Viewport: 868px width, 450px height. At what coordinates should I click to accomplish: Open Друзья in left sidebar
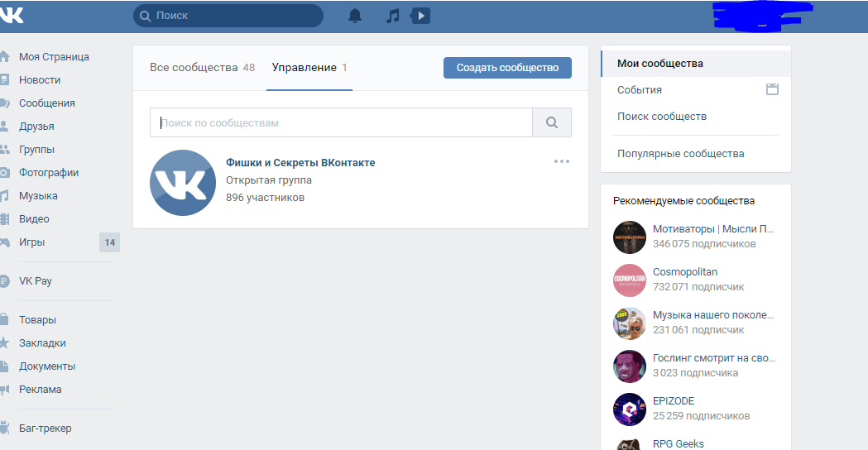(36, 127)
